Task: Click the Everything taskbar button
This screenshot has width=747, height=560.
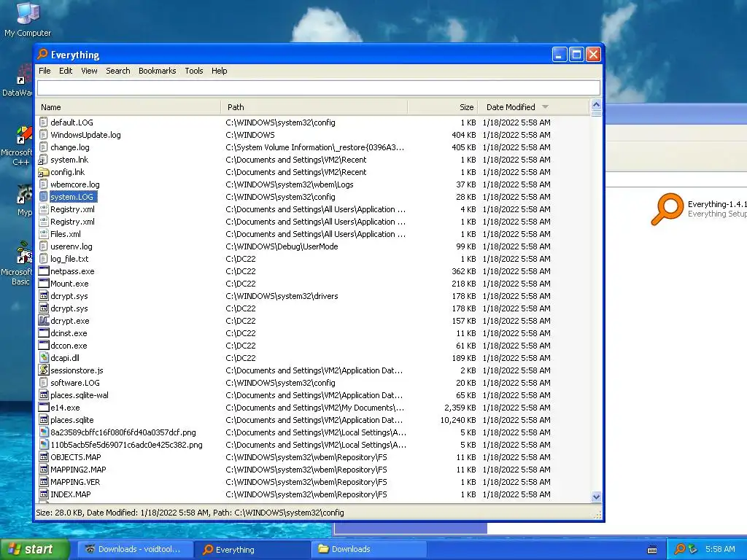Action: pos(252,549)
